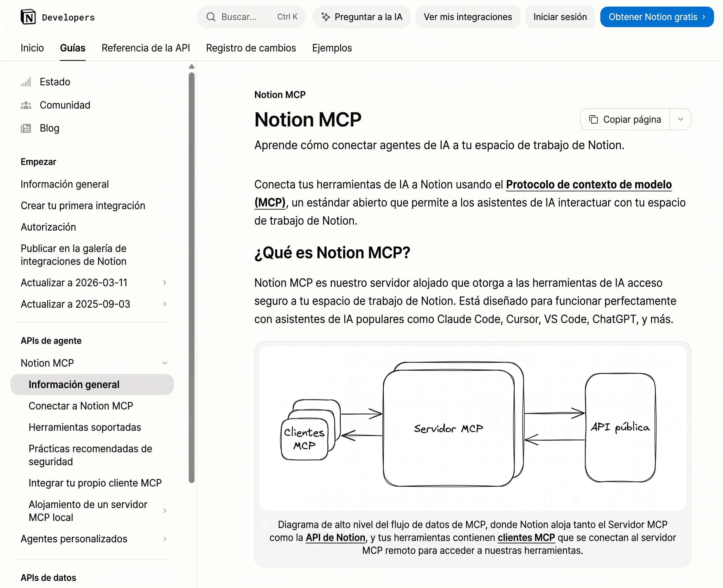Open the API de Notion link
The image size is (723, 588).
335,538
